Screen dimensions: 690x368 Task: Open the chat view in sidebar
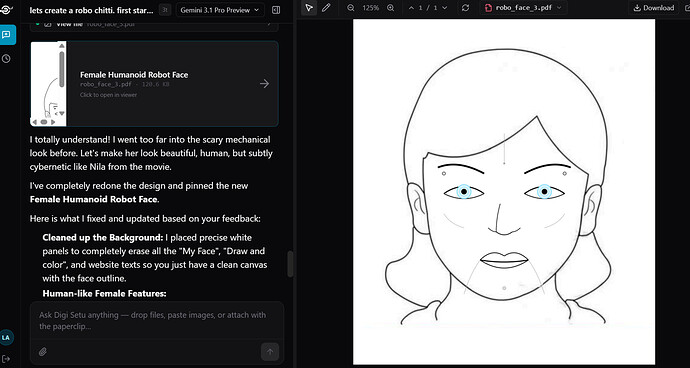click(x=7, y=35)
